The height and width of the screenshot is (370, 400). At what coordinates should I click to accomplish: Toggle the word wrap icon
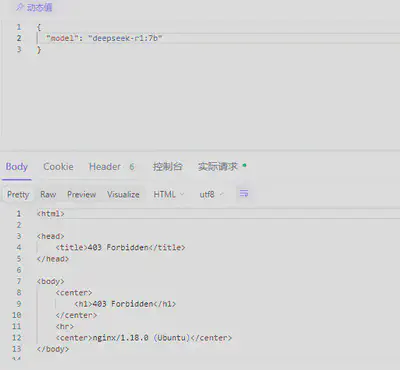244,193
